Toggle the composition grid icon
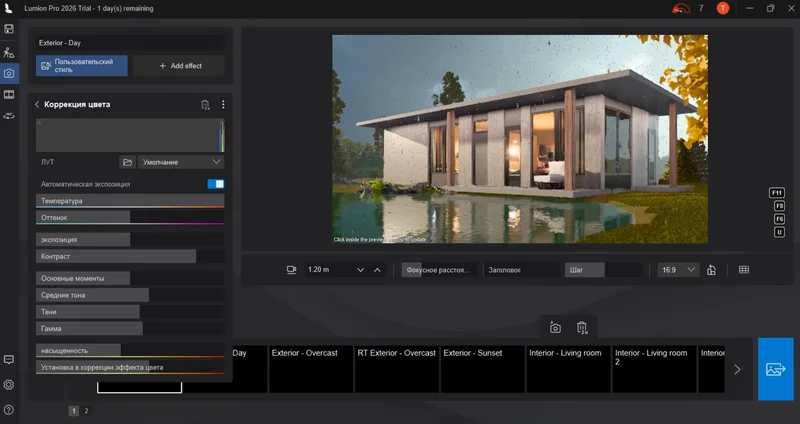This screenshot has height=424, width=800. point(744,270)
